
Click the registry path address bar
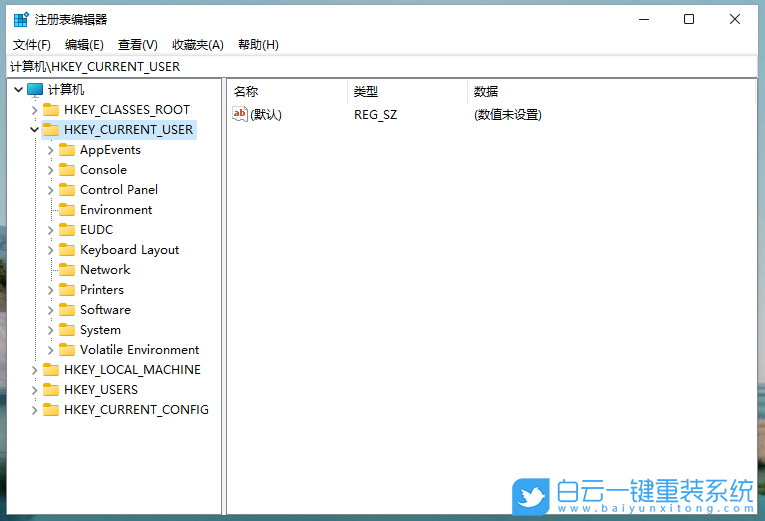point(382,66)
